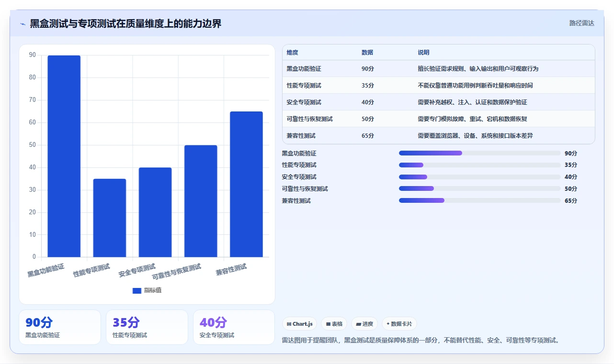
Task: Click the 安全专项测试 progress bar
Action: click(479, 177)
